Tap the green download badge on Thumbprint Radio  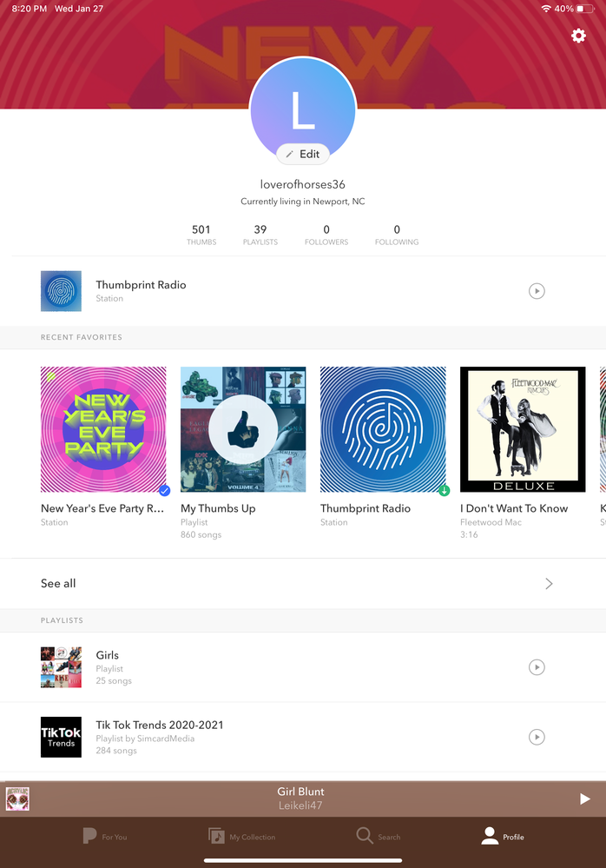coord(445,490)
